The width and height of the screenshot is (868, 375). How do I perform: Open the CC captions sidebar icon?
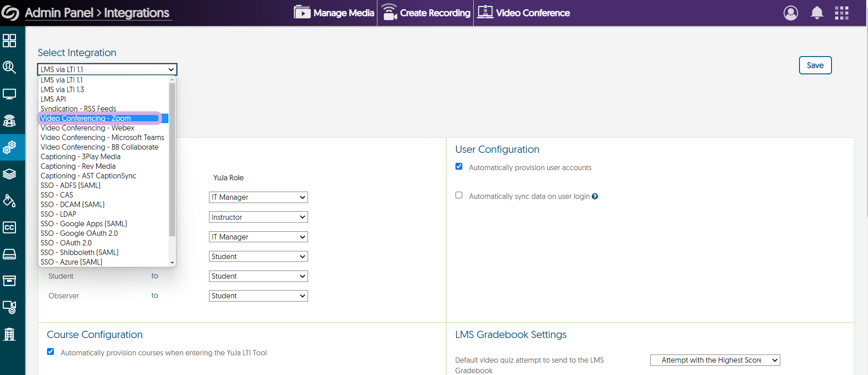[9, 227]
